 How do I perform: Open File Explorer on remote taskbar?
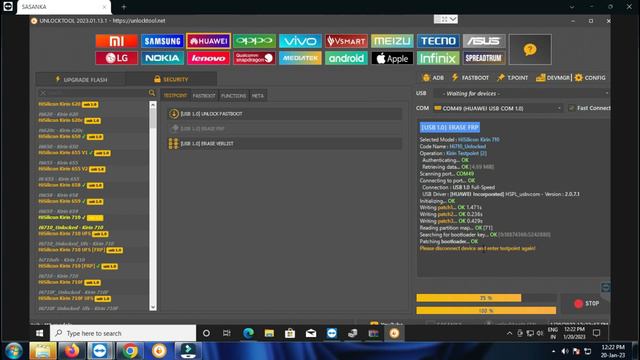pos(269,333)
